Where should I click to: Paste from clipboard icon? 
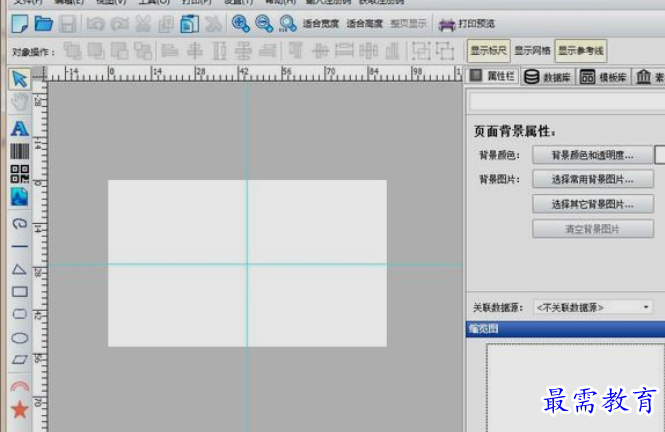(x=189, y=24)
